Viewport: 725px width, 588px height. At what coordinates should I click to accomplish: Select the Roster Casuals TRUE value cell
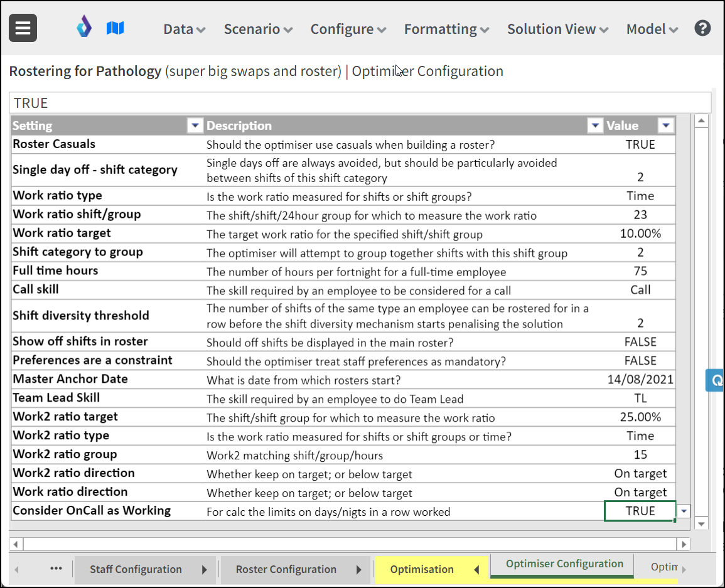640,145
